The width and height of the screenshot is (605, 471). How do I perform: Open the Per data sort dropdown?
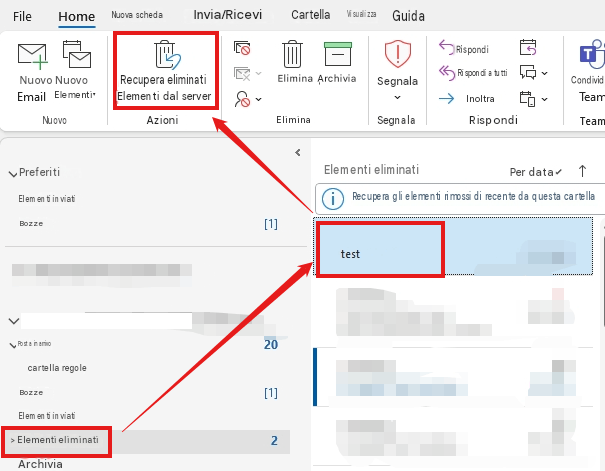coord(536,172)
